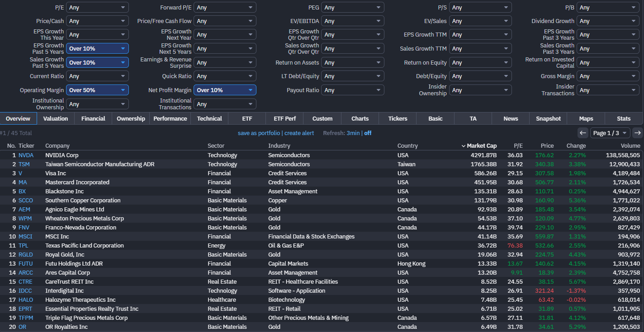Open the Payout Ratio dropdown
644x332 pixels.
tap(352, 90)
